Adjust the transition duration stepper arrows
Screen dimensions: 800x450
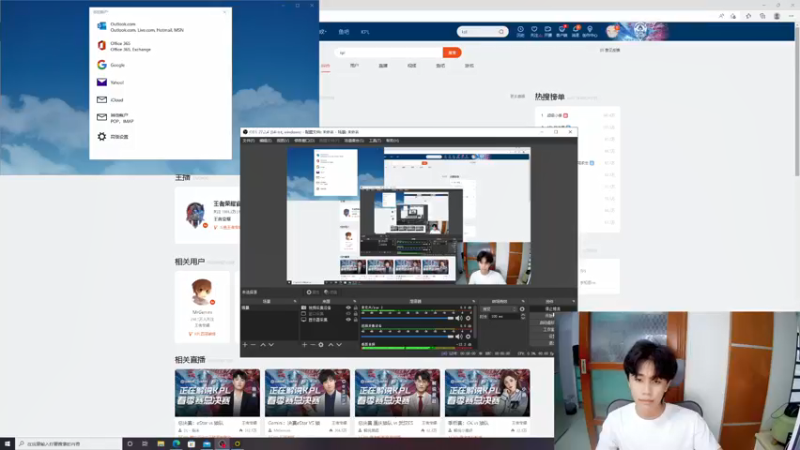coord(522,316)
